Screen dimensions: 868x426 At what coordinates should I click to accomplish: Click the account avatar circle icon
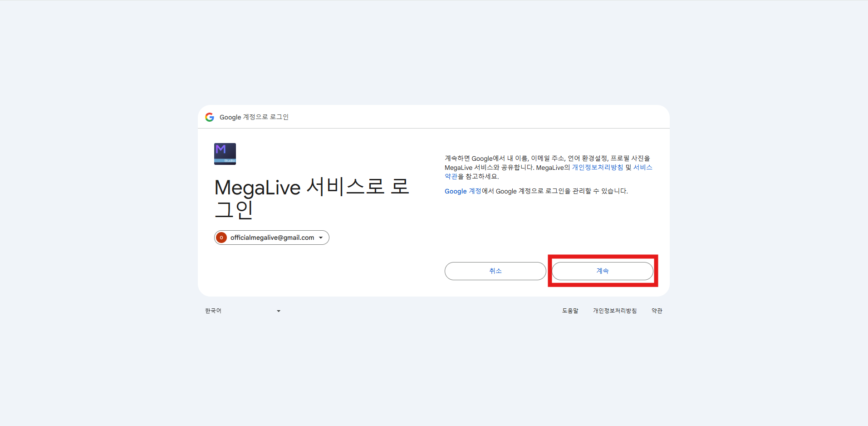coord(221,238)
